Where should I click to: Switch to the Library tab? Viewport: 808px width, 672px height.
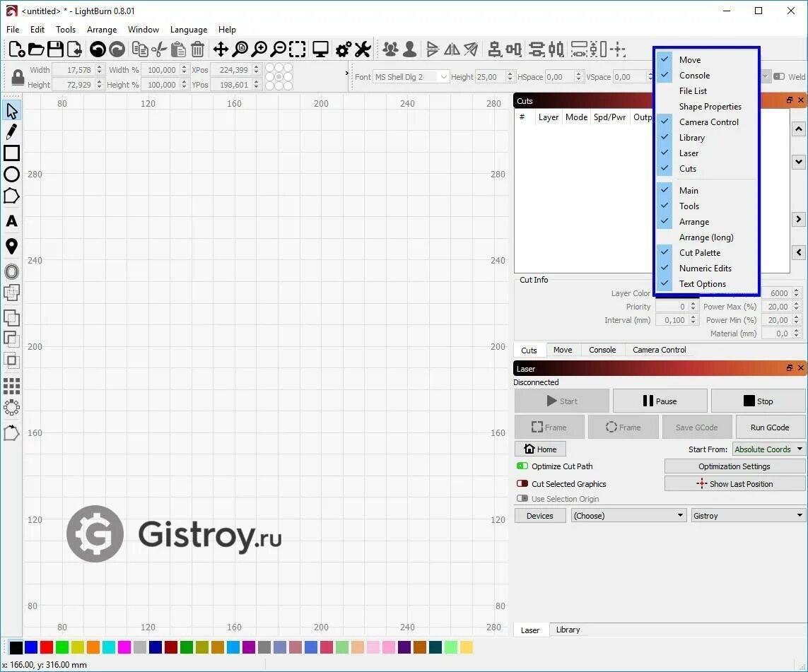(x=568, y=630)
